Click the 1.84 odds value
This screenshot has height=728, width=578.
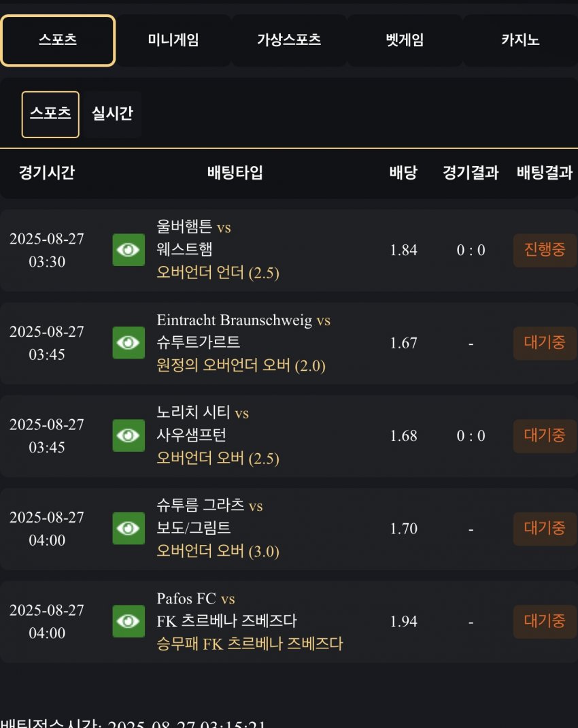(403, 250)
